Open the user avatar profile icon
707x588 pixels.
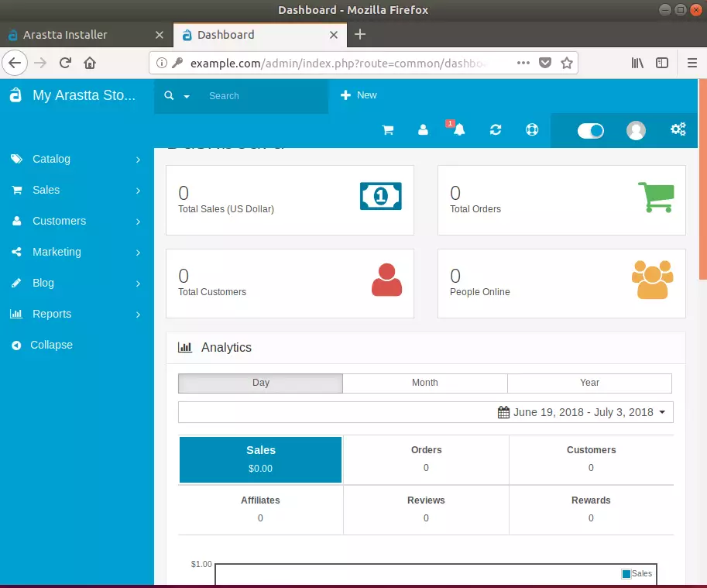tap(636, 130)
